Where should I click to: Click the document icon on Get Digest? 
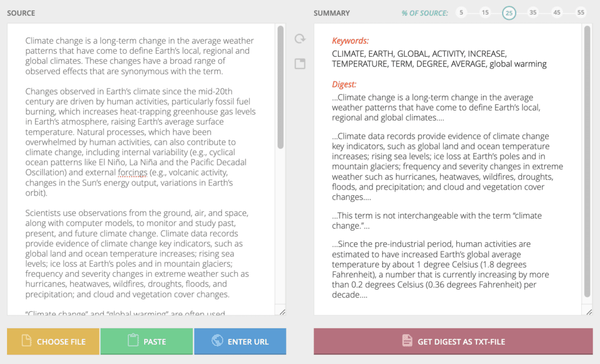[x=407, y=340]
